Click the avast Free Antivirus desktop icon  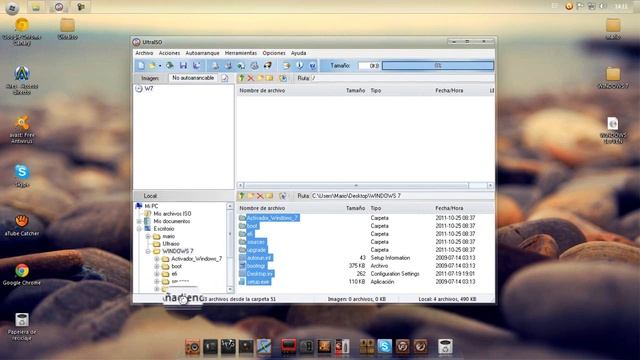pos(22,129)
